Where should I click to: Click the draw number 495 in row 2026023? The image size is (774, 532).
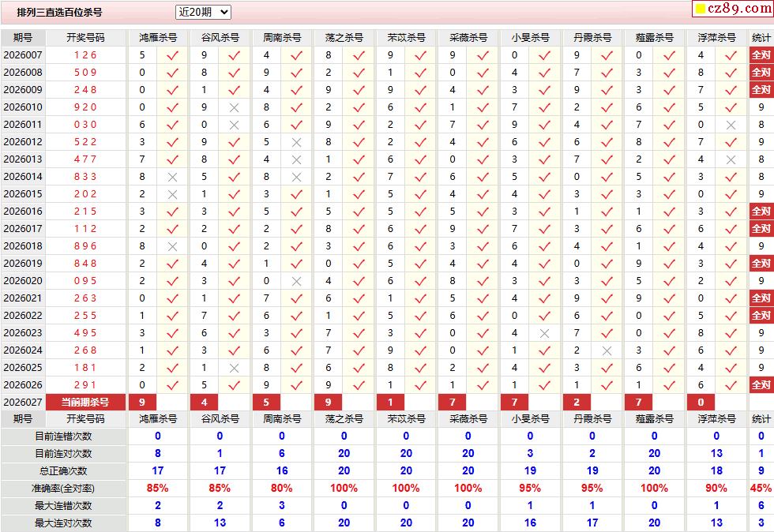85,332
